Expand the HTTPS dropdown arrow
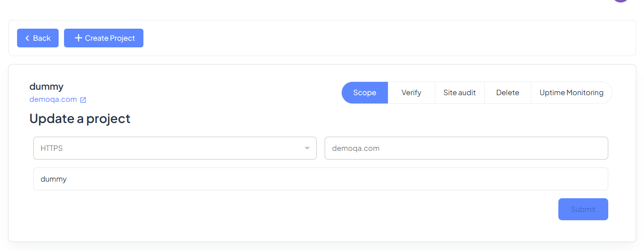The height and width of the screenshot is (251, 644). (x=307, y=148)
